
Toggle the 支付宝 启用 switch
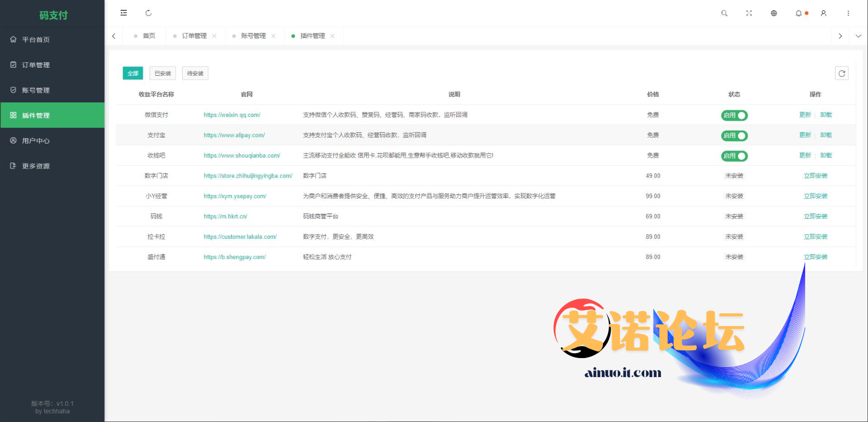[x=734, y=135]
